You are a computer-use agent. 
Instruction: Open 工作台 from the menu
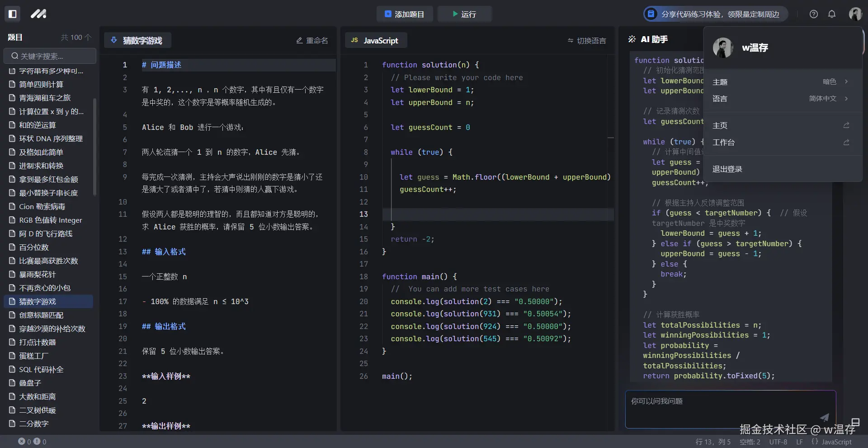pos(724,142)
